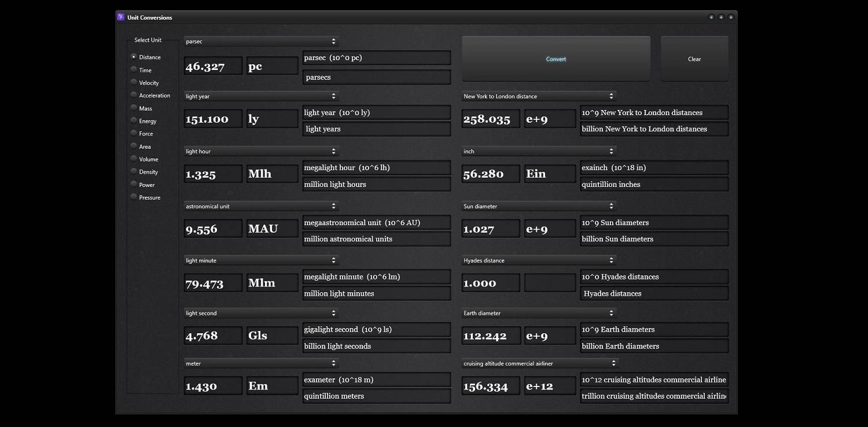Image resolution: width=868 pixels, height=427 pixels.
Task: Click the MAU unit symbol field
Action: pyautogui.click(x=273, y=229)
